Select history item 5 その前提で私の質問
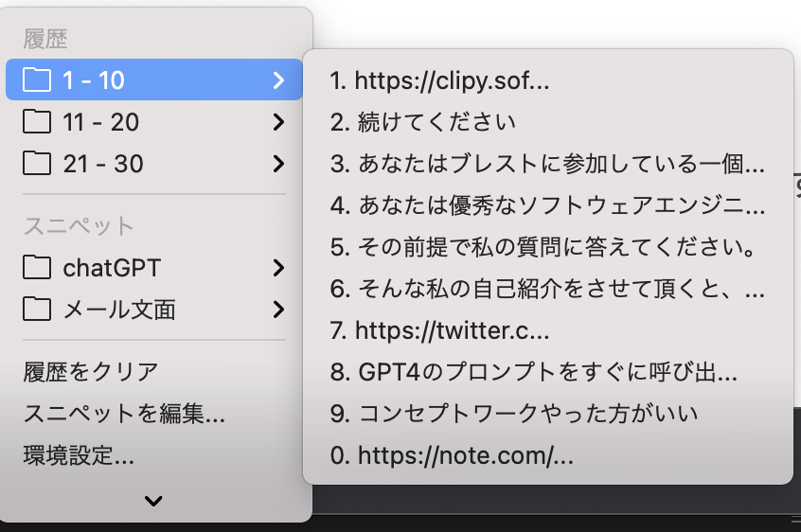Viewport: 801px width, 532px height. [x=542, y=248]
